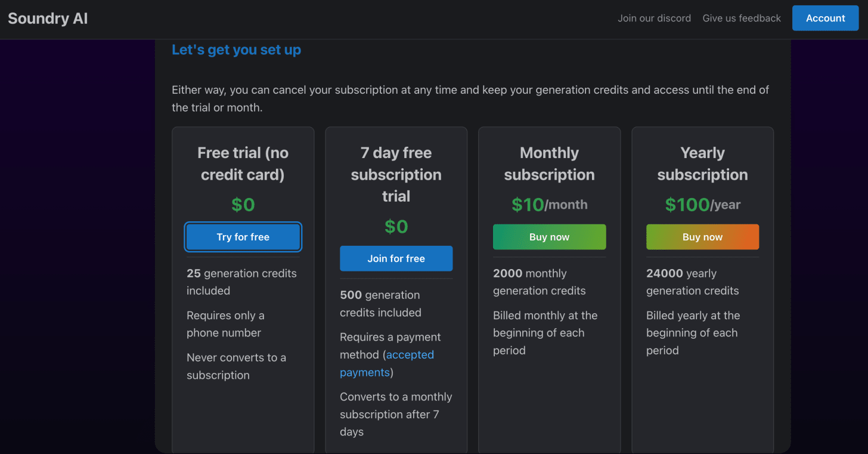Click the Try for free button
This screenshot has width=868, height=454.
243,237
